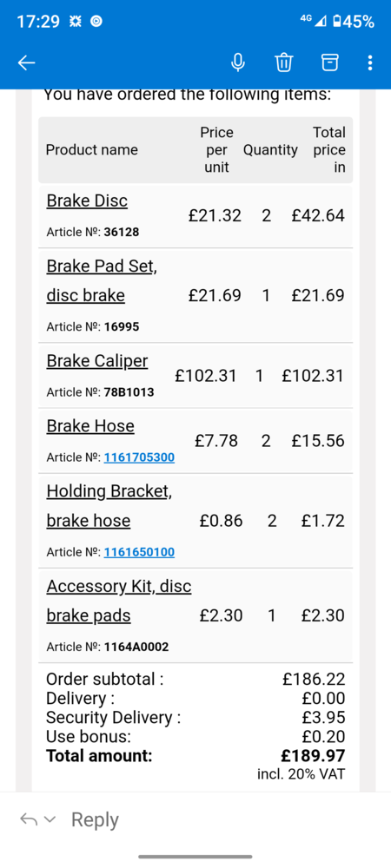Tap the microphone dictation icon

tap(238, 63)
